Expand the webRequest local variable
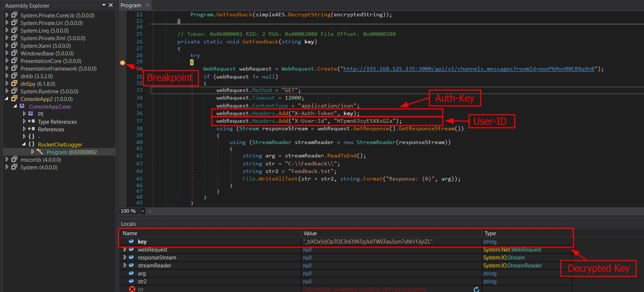644x292 pixels. 125,249
